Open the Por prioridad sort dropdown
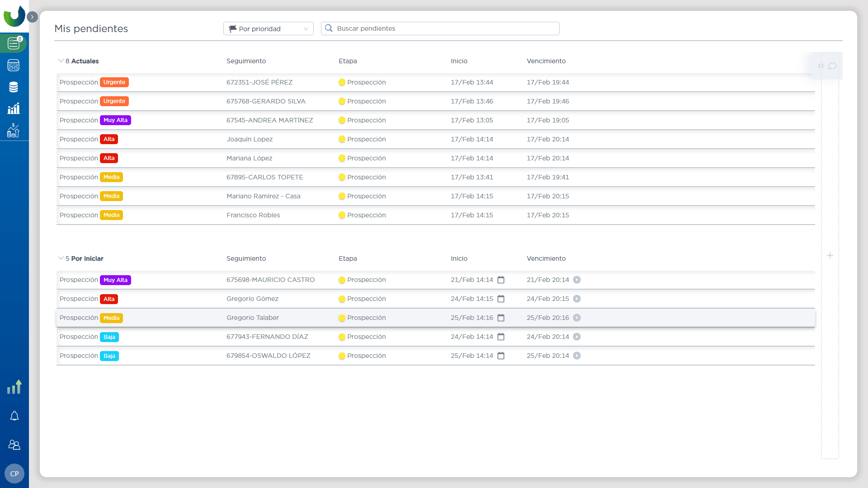Screen dimensions: 868x488 click(x=268, y=29)
